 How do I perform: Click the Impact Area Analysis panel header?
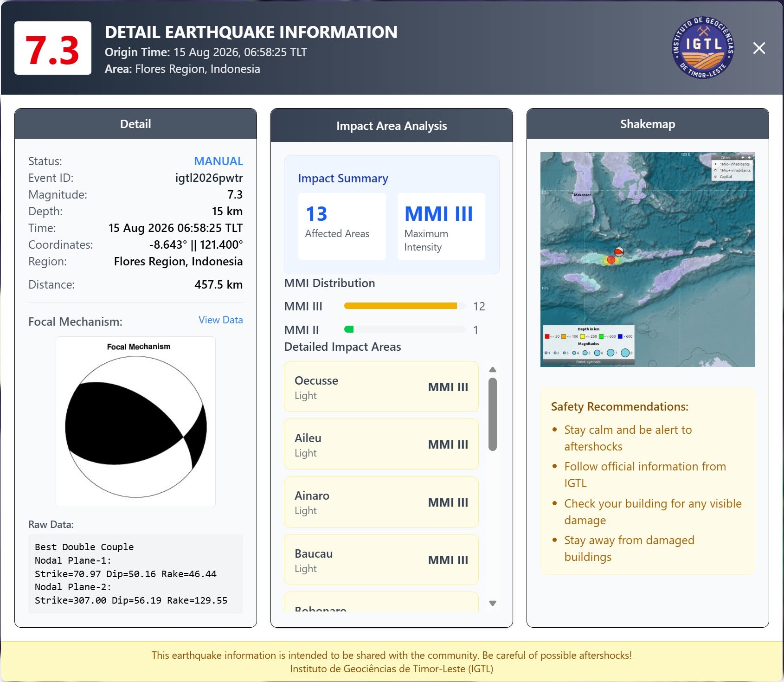[x=392, y=126]
